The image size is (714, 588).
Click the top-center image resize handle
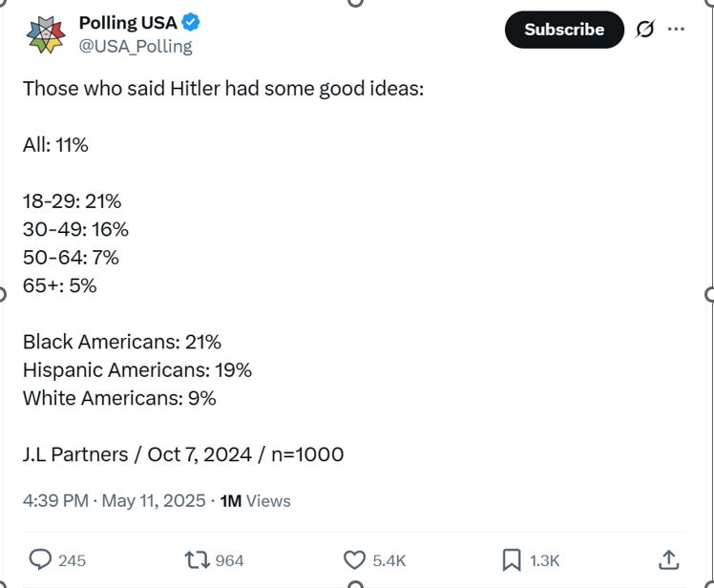click(356, 3)
